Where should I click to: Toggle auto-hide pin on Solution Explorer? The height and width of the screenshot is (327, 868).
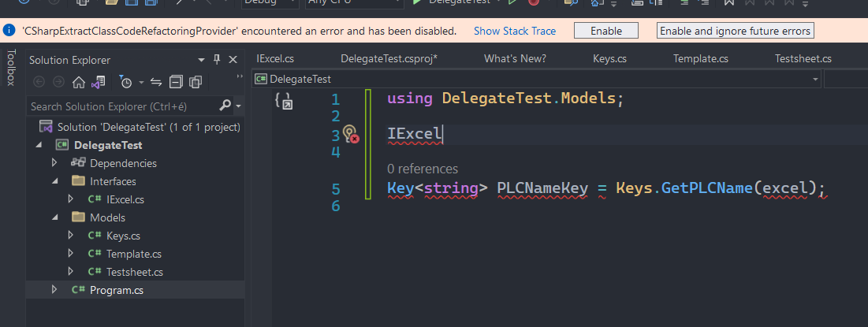(x=217, y=60)
